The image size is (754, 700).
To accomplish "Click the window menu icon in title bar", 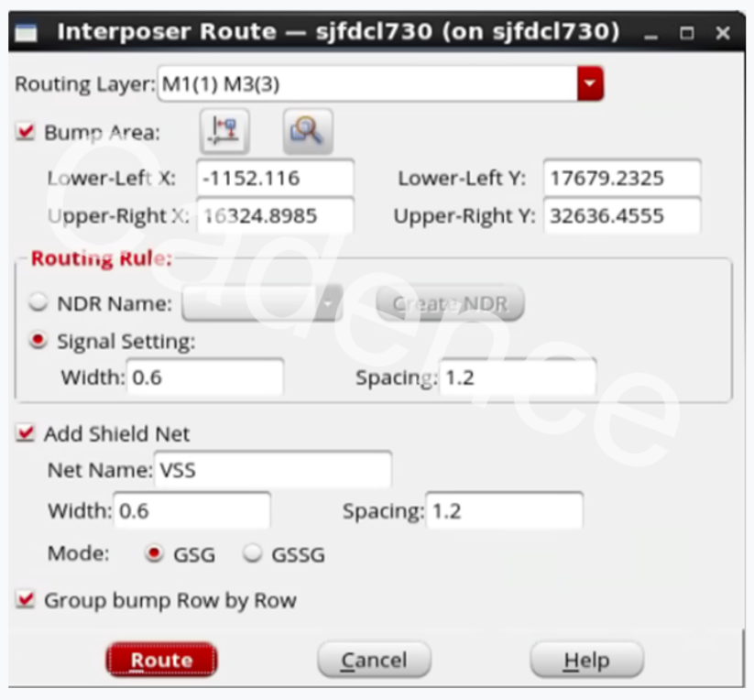I will click(x=27, y=34).
